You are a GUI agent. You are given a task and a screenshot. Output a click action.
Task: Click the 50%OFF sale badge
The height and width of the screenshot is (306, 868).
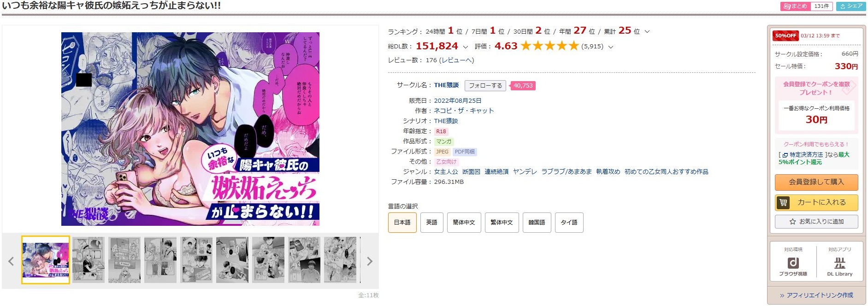click(785, 35)
